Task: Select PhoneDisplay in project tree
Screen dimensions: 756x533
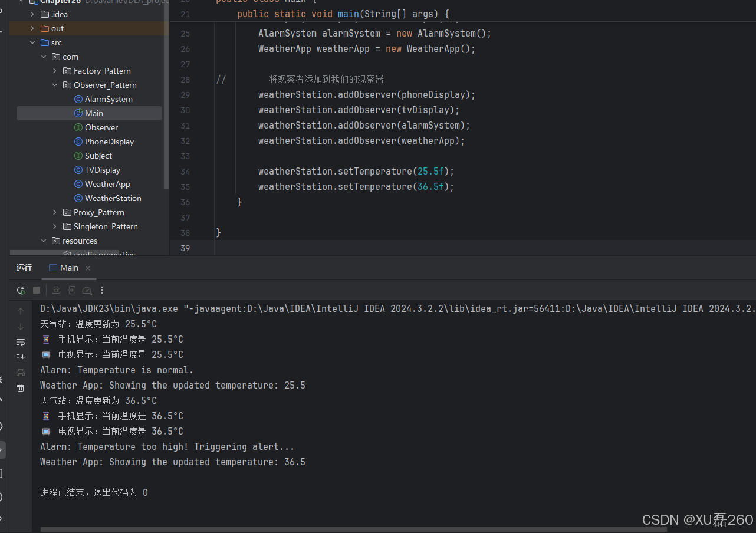Action: (109, 142)
